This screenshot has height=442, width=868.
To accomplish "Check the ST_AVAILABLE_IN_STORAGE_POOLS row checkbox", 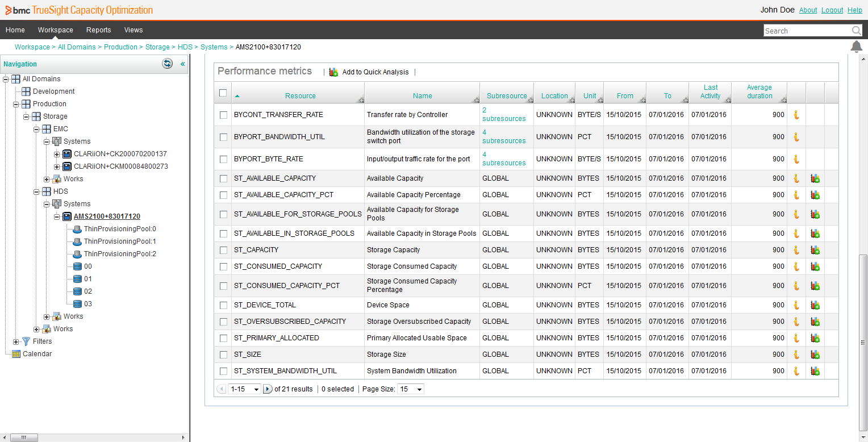I will pos(223,233).
